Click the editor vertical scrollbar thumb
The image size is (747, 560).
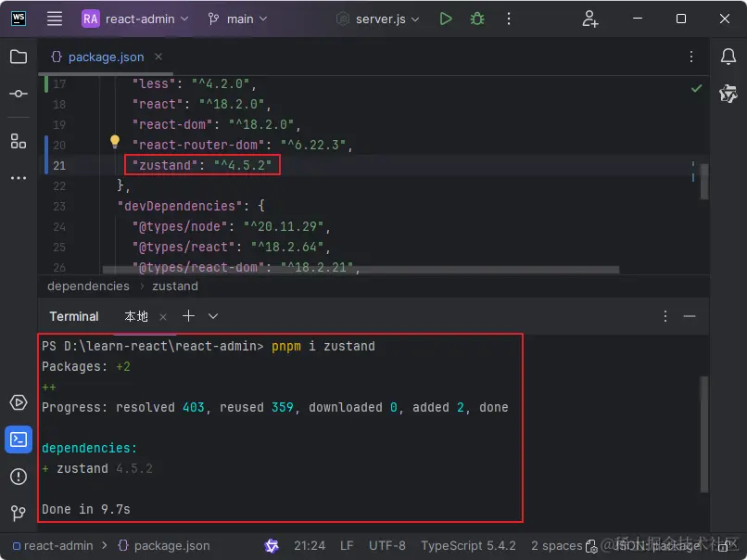click(x=704, y=181)
